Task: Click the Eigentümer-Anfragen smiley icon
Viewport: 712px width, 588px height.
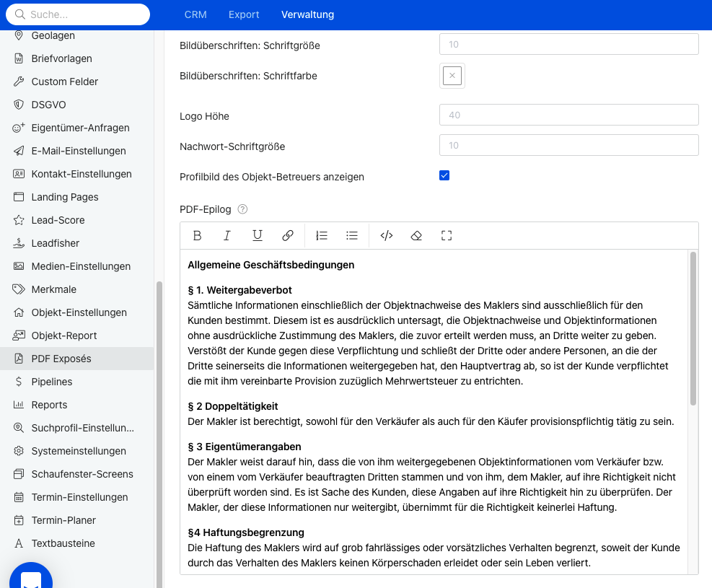Action: pos(19,128)
